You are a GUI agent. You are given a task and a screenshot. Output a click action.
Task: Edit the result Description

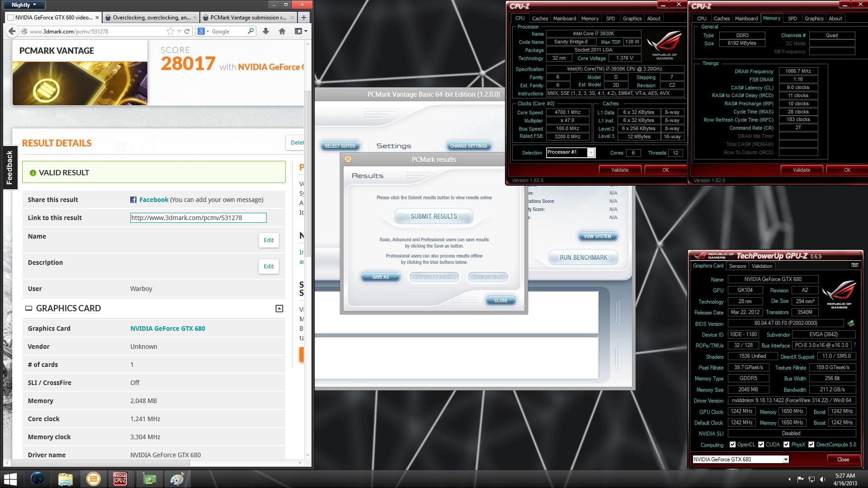point(269,266)
